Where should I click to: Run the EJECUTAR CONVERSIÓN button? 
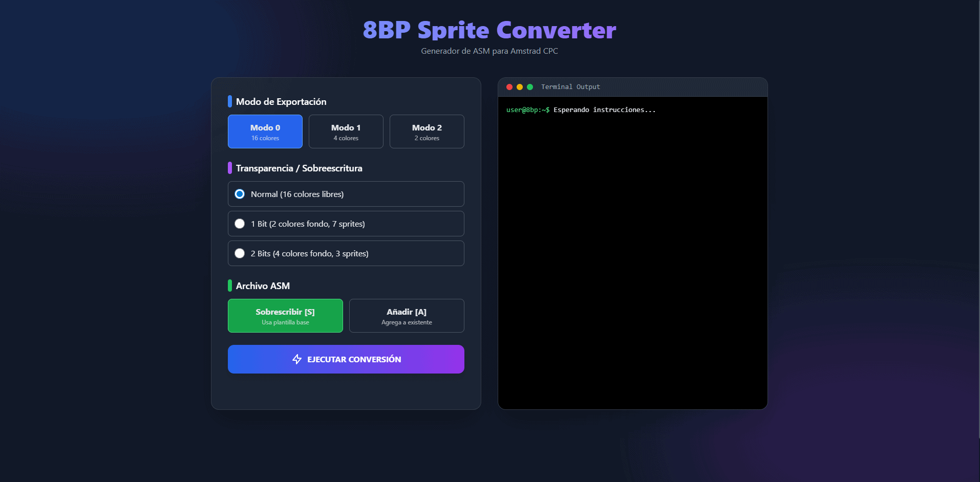click(x=346, y=359)
